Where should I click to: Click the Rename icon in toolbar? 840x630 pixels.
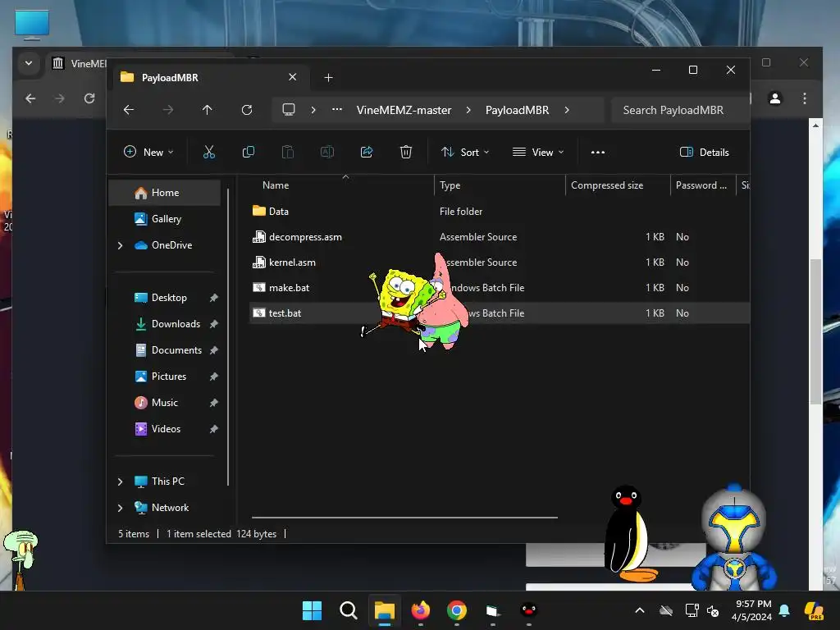coord(326,152)
